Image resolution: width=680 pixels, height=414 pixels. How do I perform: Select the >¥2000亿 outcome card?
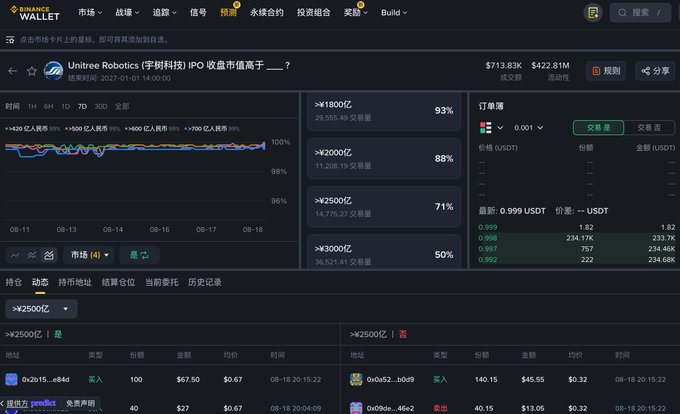pos(384,159)
